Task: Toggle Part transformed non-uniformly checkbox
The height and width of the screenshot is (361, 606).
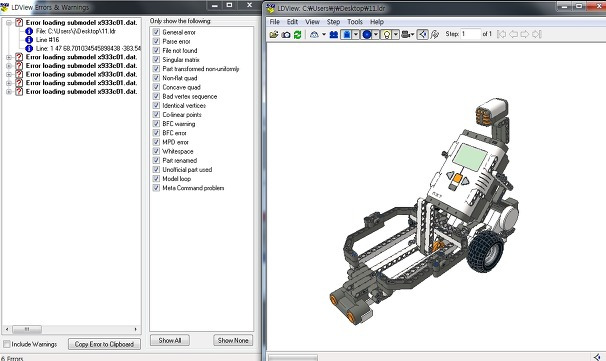Action: pos(156,69)
